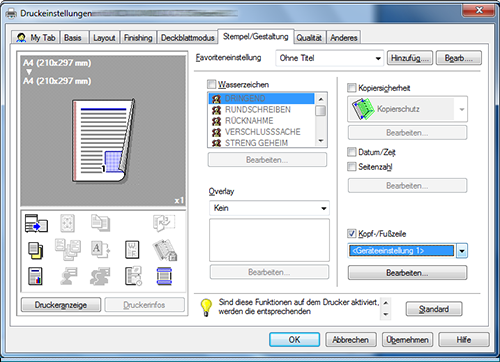Click the stamp icon beside VERSCHLUSSSACHE
This screenshot has height=362, width=500.
coord(217,132)
